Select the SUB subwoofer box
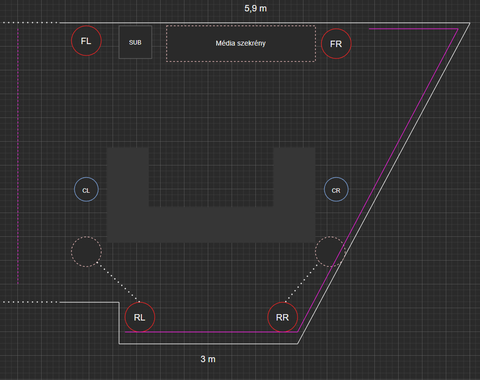 135,42
